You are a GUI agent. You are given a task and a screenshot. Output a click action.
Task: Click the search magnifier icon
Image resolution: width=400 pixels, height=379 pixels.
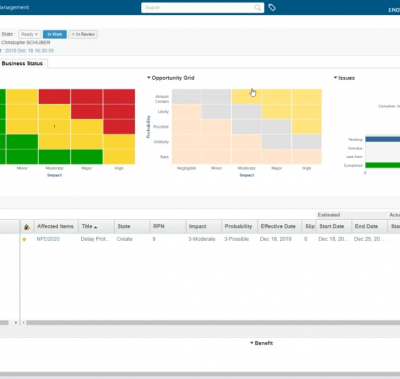coord(258,8)
